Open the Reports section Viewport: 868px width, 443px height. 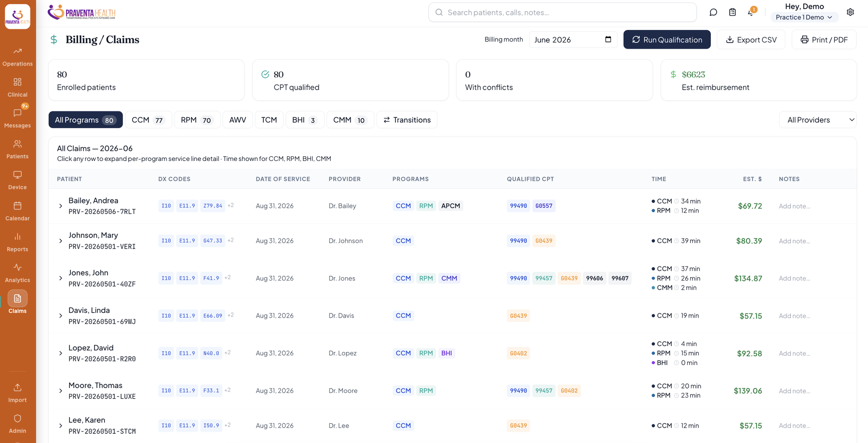(17, 242)
